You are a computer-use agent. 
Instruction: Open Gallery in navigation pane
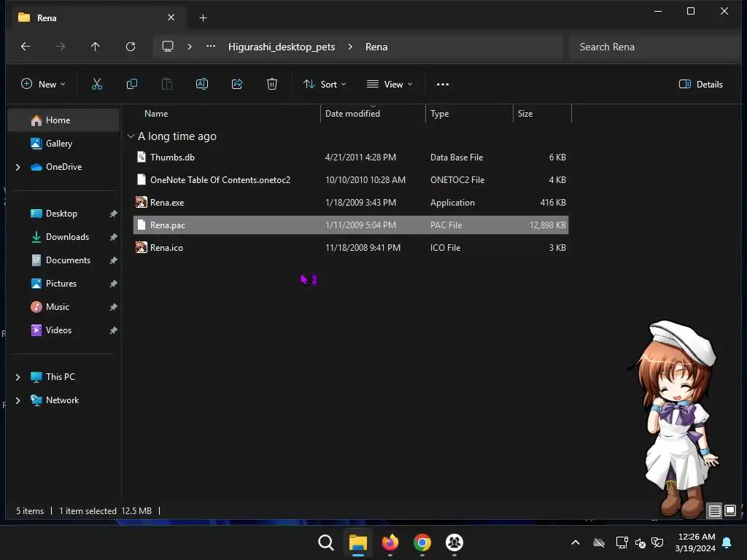[x=63, y=144]
